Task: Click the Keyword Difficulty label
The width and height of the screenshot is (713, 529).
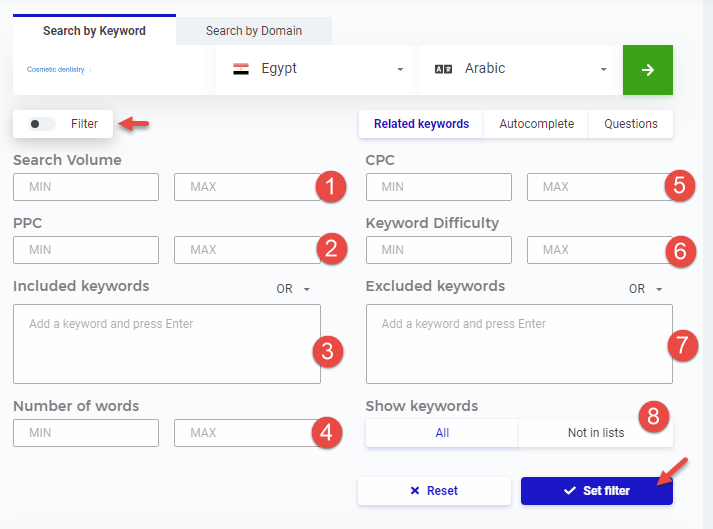Action: [432, 223]
